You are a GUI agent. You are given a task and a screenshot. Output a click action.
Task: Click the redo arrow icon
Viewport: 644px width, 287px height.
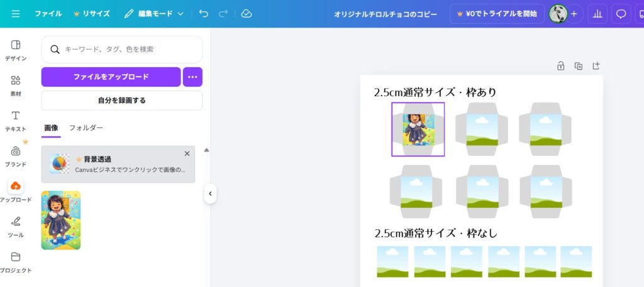223,13
